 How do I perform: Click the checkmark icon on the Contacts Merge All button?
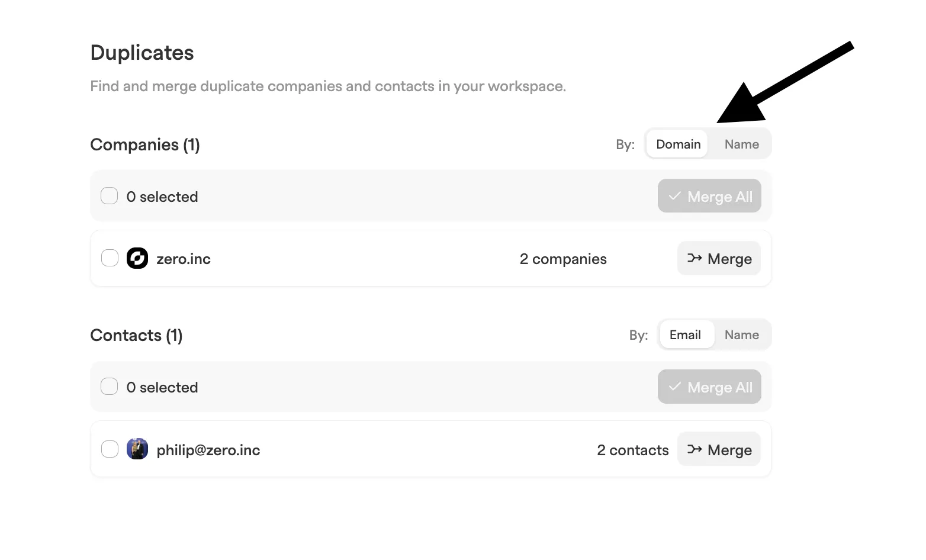(674, 387)
